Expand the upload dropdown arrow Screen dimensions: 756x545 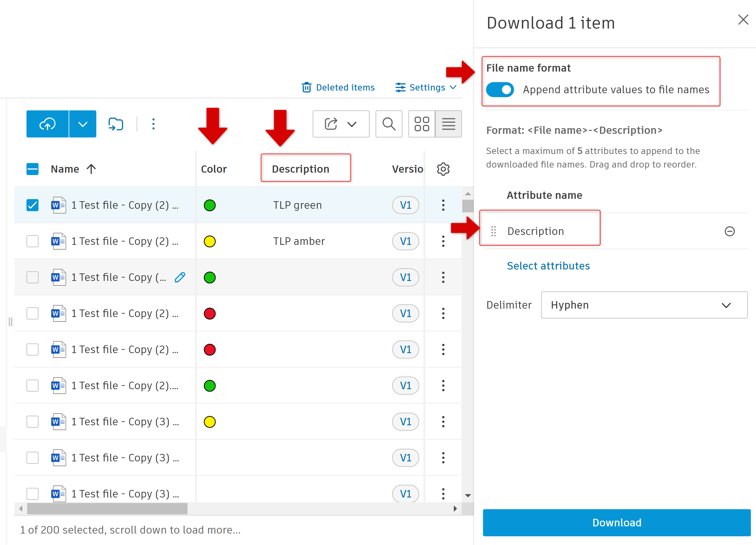pyautogui.click(x=83, y=124)
